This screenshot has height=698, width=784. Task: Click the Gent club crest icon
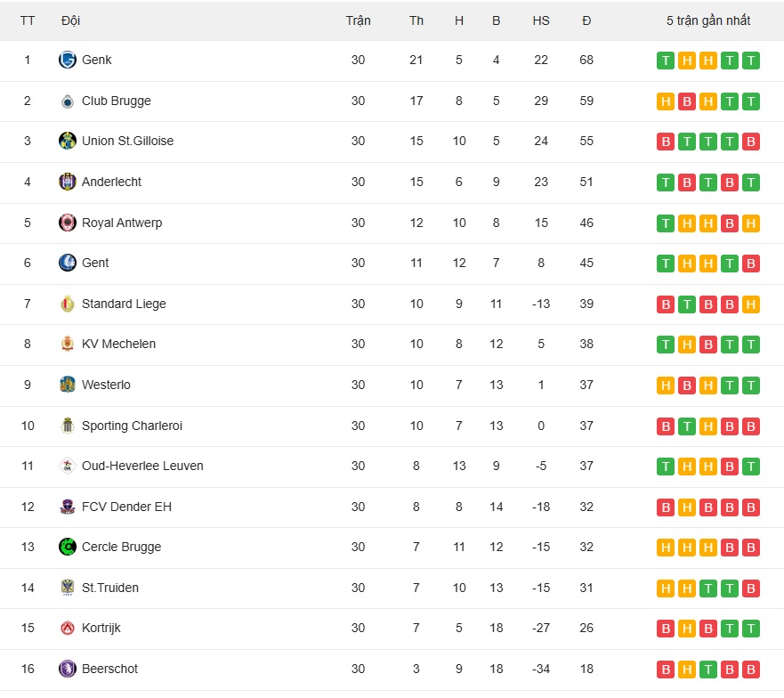(68, 264)
